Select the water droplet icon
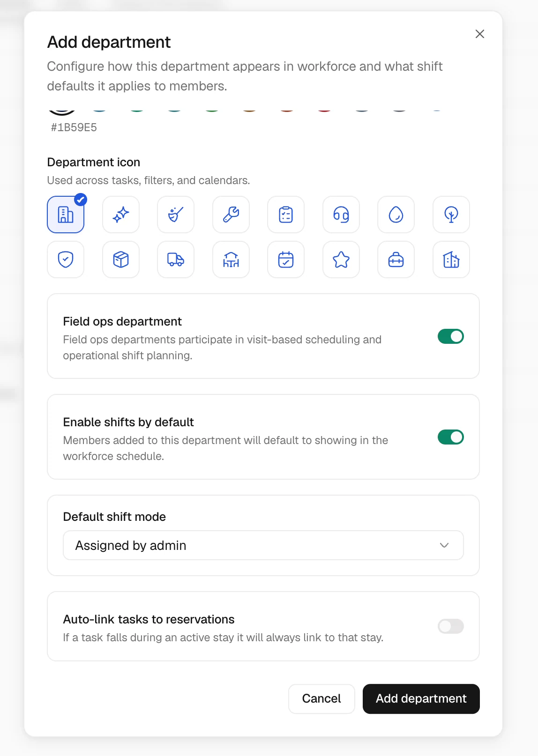 [x=396, y=215]
